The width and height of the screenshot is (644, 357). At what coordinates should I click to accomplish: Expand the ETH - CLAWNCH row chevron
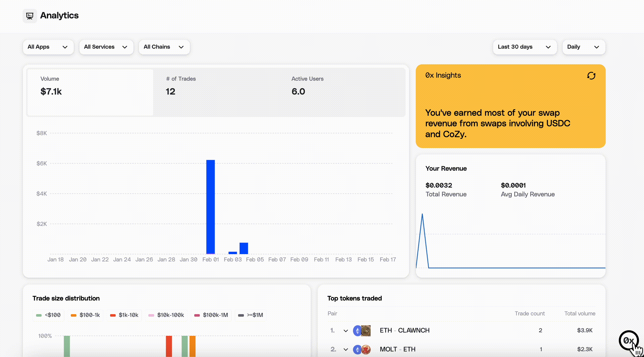(x=346, y=331)
